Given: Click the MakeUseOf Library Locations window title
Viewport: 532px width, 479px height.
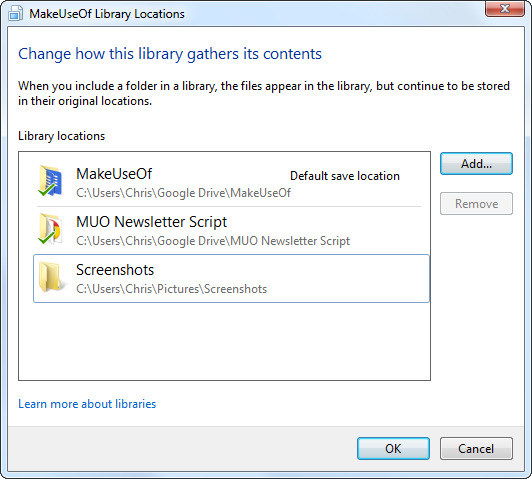Looking at the screenshot, I should click(x=107, y=14).
